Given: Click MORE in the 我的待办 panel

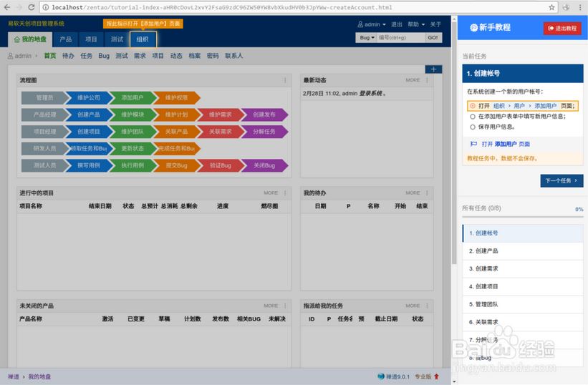Looking at the screenshot, I should click(413, 193).
